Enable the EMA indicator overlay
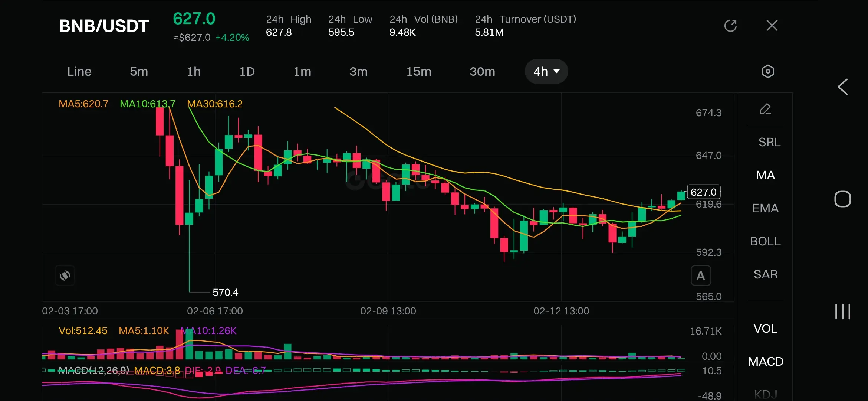This screenshot has height=401, width=868. 765,208
